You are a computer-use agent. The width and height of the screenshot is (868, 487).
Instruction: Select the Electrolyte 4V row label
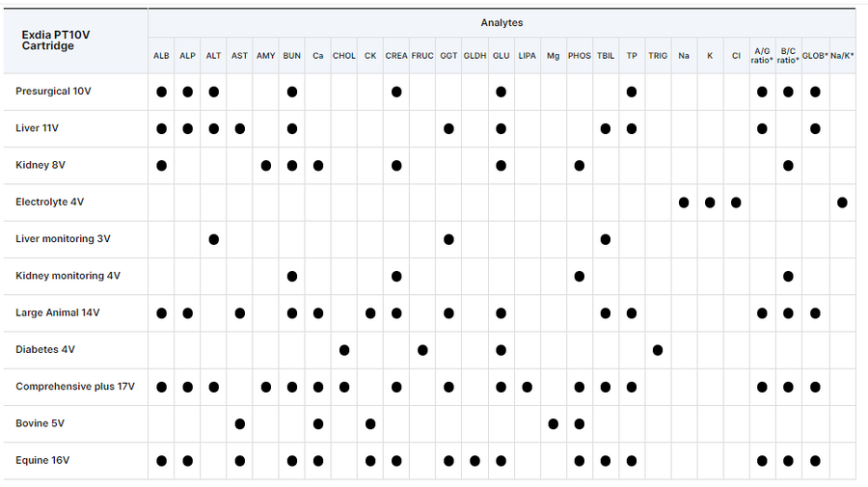(x=50, y=202)
